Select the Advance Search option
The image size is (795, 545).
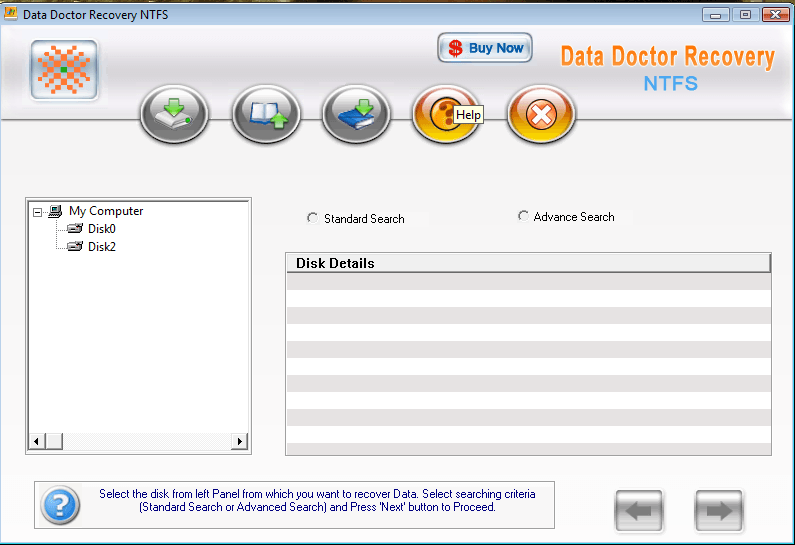(566, 216)
